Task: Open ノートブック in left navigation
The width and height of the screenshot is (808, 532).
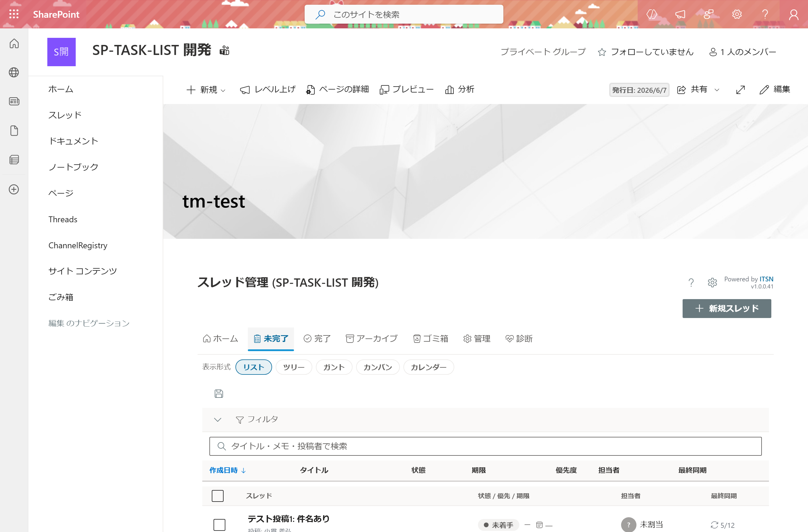Action: (x=73, y=167)
